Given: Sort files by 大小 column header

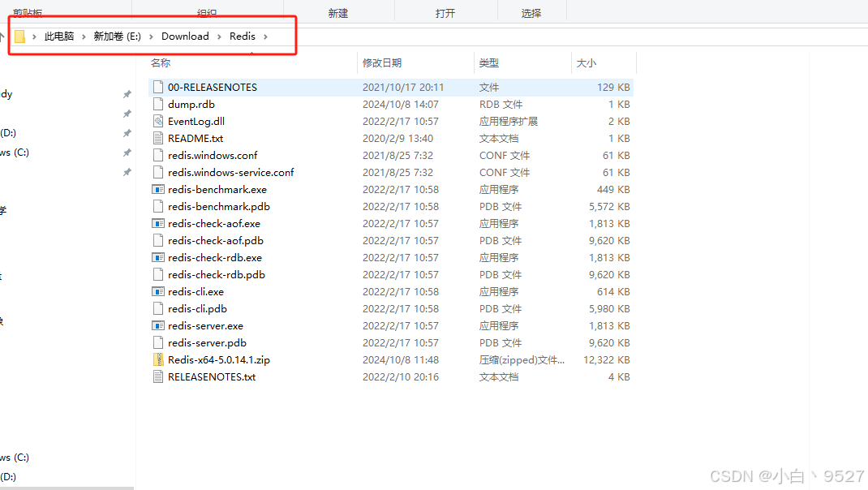Looking at the screenshot, I should click(x=587, y=63).
